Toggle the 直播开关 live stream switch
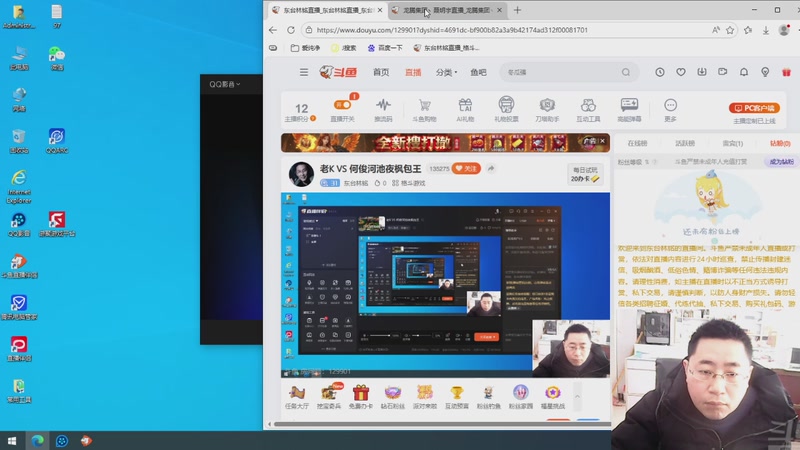 (x=342, y=105)
